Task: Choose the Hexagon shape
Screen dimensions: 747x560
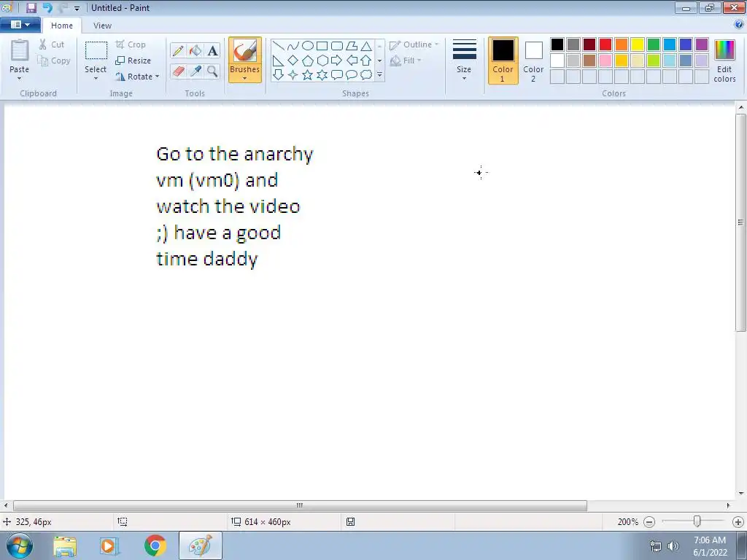Action: [x=322, y=61]
